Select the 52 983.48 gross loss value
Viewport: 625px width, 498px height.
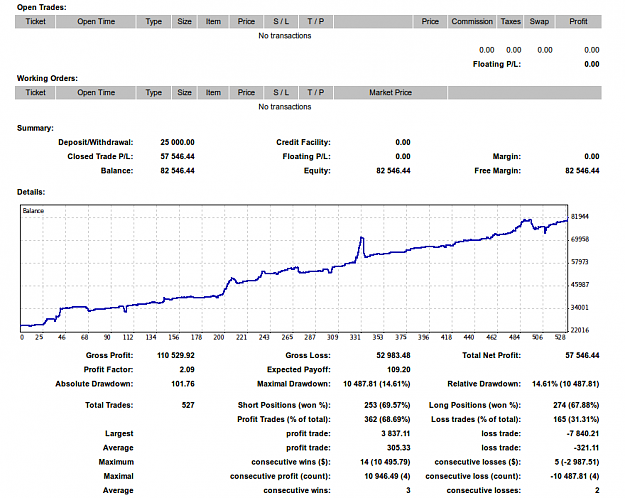pos(393,355)
